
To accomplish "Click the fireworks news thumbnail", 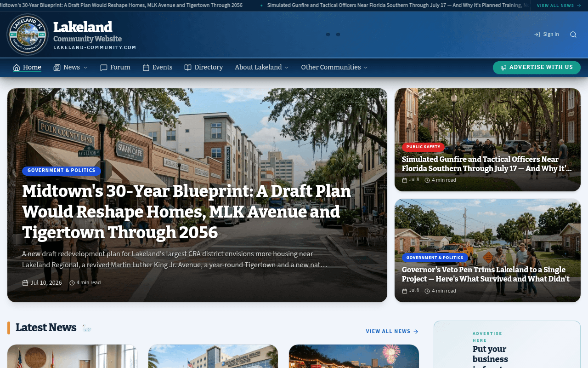I will pos(354,356).
